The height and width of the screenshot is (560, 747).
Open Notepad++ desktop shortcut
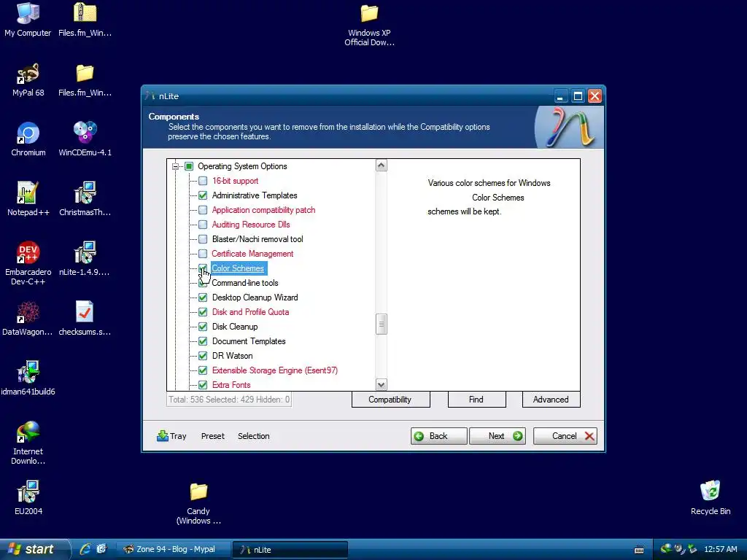click(28, 198)
